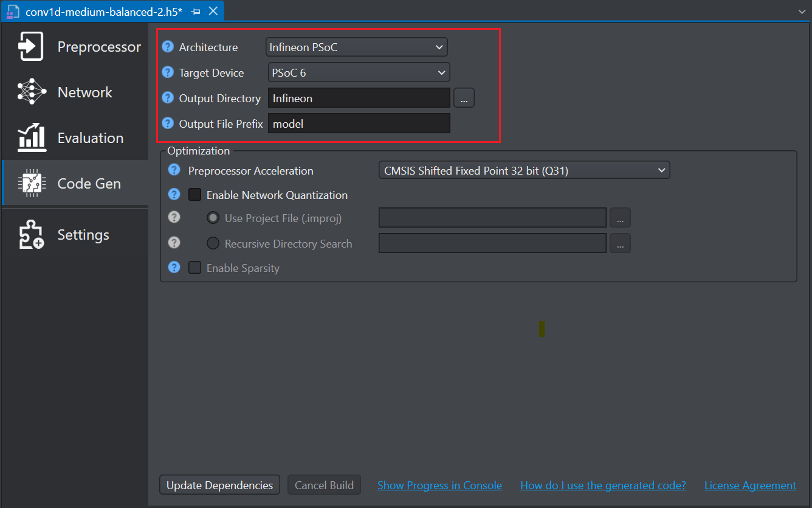The height and width of the screenshot is (508, 812).
Task: Open the Architecture dropdown showing Infineon PSoC
Action: coord(357,47)
